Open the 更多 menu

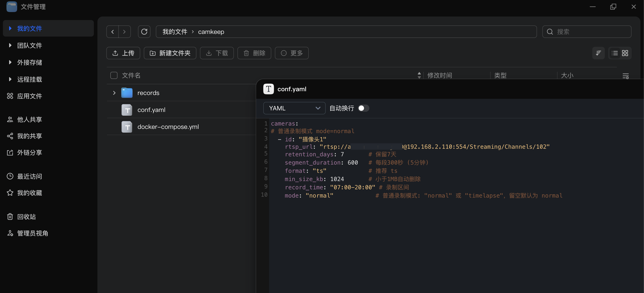click(x=292, y=53)
